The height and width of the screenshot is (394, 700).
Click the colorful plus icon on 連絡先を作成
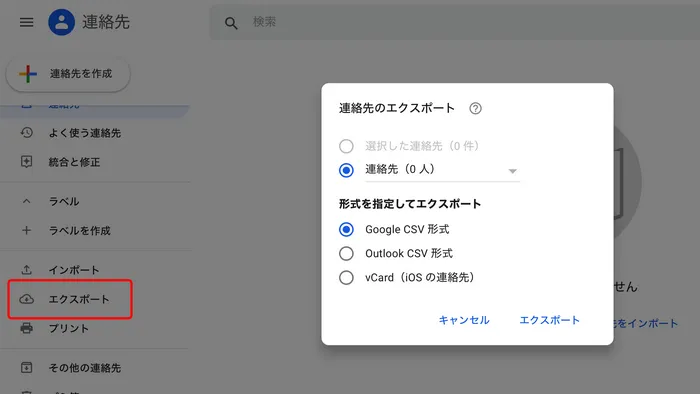28,74
